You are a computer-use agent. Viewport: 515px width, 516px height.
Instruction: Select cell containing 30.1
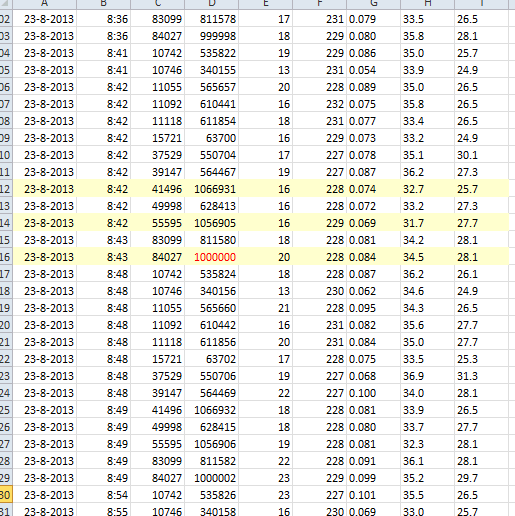(481, 155)
